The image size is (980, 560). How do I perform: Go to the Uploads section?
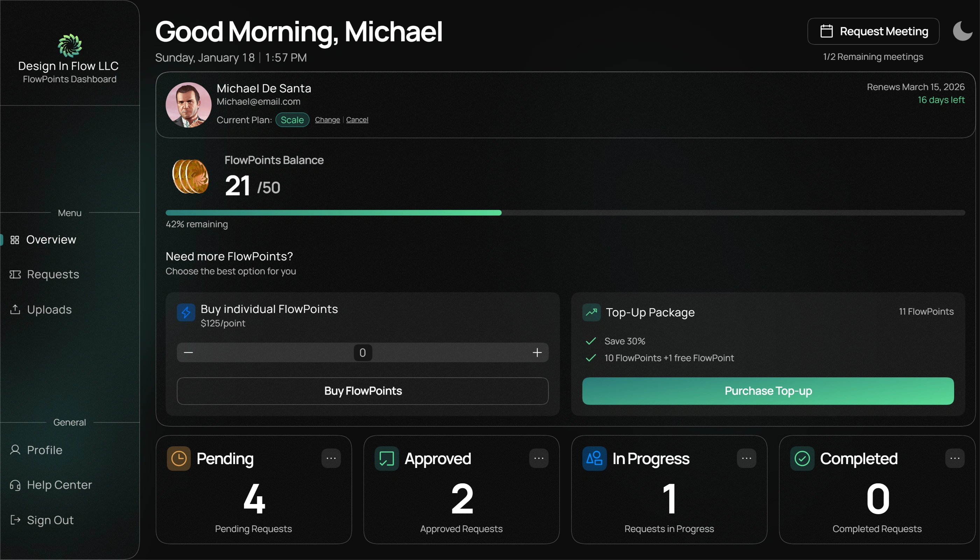click(49, 310)
